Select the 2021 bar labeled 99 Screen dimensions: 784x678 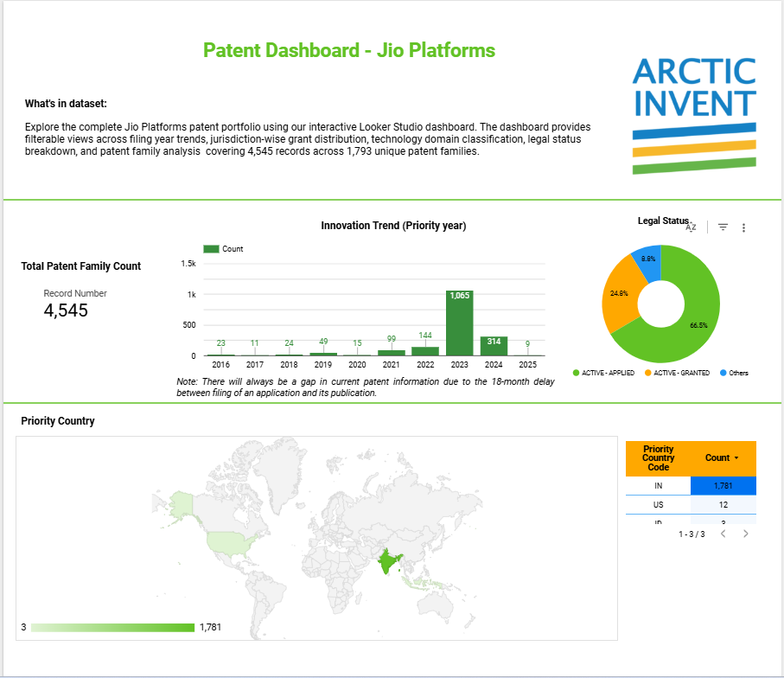pos(391,353)
